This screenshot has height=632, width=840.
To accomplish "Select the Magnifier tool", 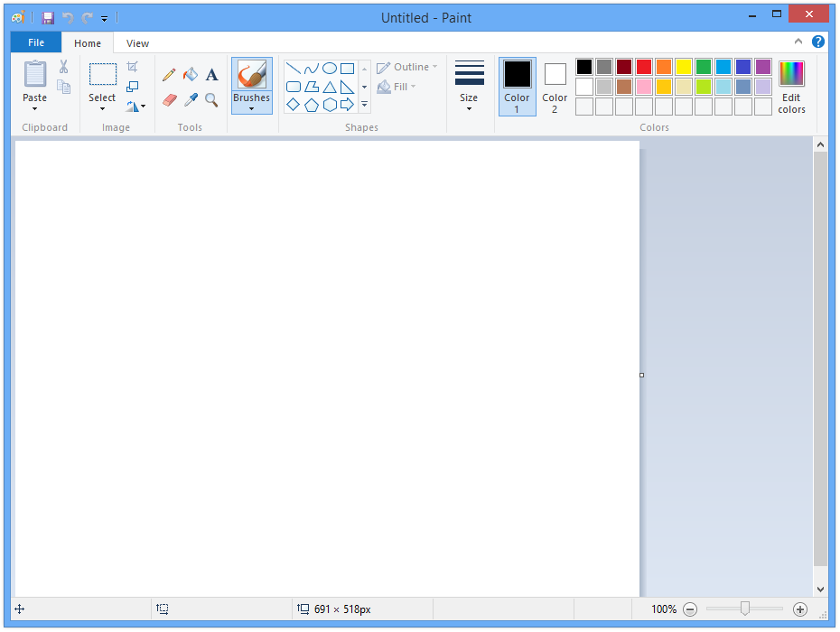I will coord(211,100).
